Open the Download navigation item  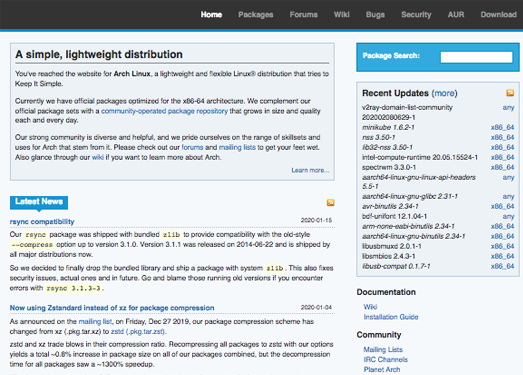499,15
